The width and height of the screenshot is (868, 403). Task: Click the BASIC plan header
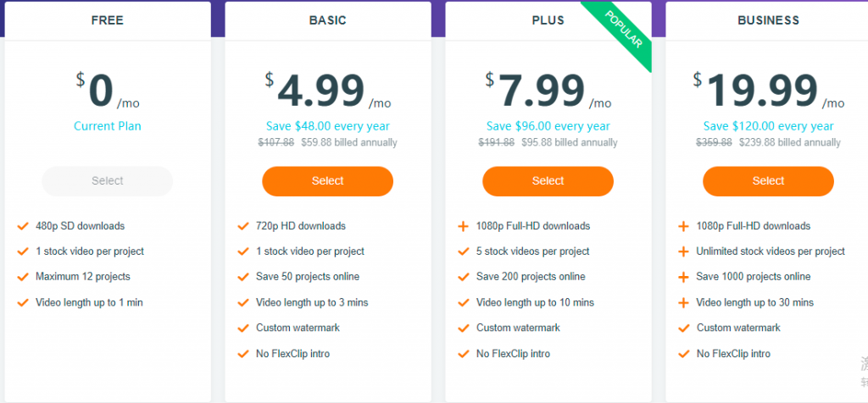point(328,20)
